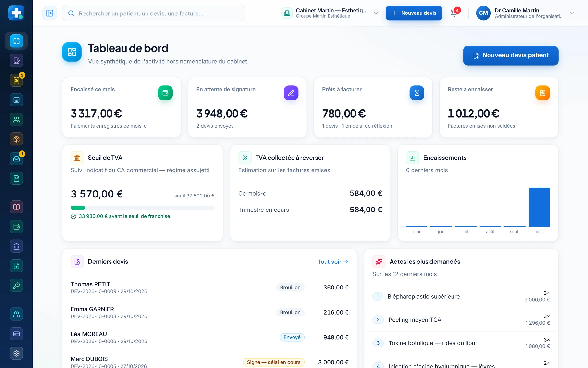Image resolution: width=588 pixels, height=368 pixels.
Task: Open the package catalog sidebar icon
Action: pos(16,139)
